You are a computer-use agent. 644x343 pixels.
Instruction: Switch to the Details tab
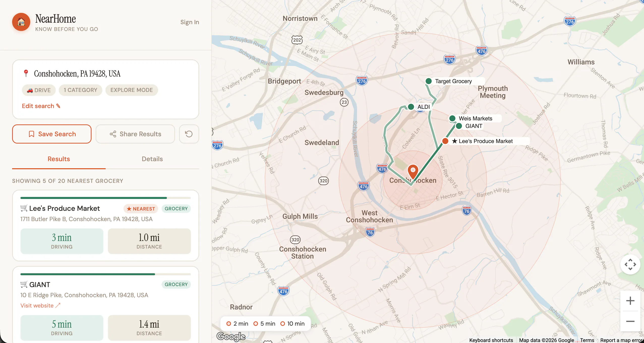click(x=152, y=159)
